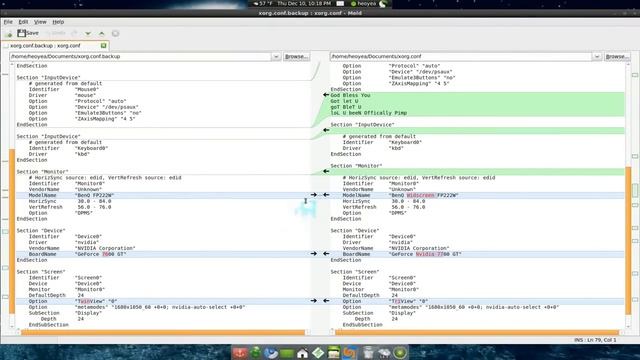Push the green change below Section Monitor left

326,171
